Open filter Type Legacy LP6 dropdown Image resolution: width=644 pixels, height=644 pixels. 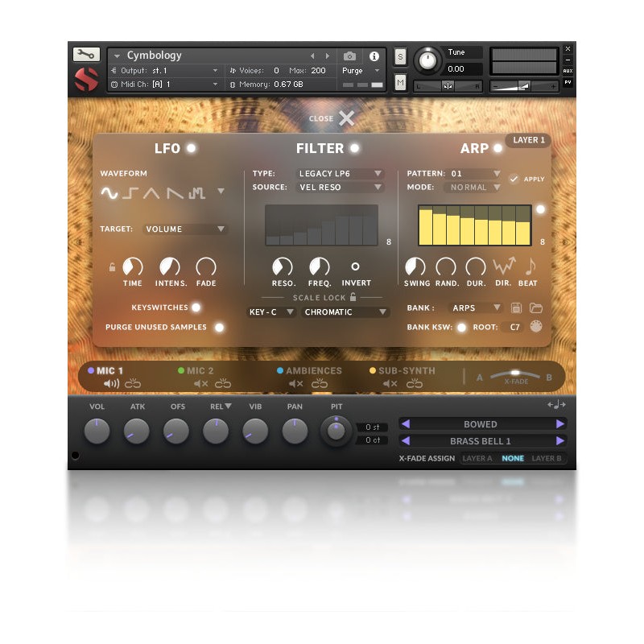coord(341,174)
